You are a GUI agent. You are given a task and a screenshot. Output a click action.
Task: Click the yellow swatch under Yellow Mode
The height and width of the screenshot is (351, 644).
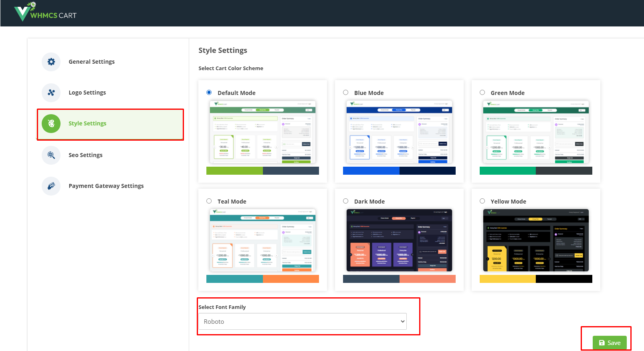tap(507, 279)
